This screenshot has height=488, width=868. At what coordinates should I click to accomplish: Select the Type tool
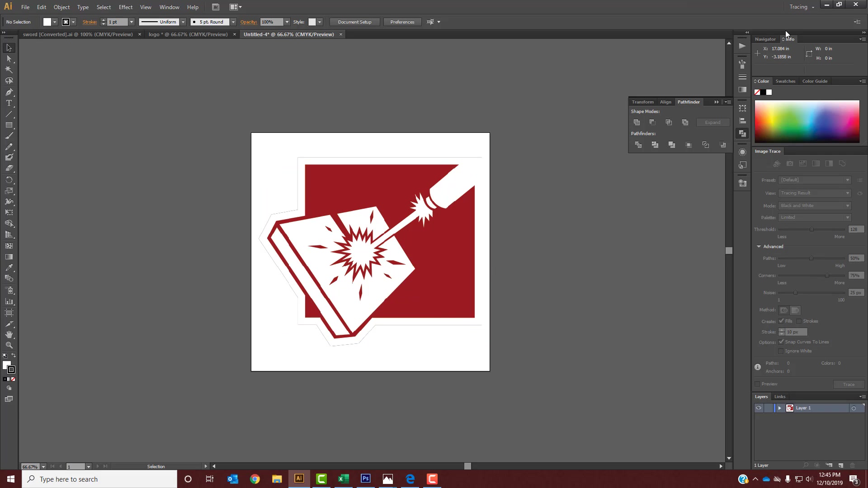(9, 103)
